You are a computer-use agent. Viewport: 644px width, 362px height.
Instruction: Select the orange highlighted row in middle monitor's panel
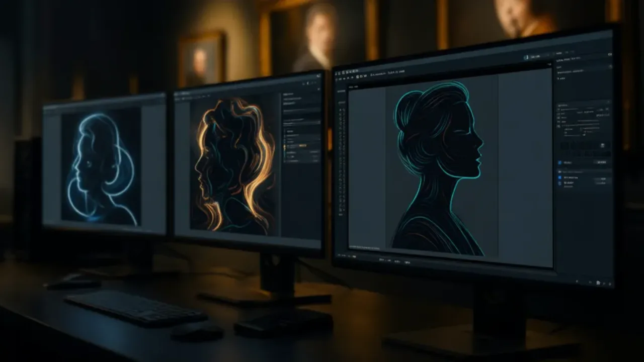tap(301, 145)
